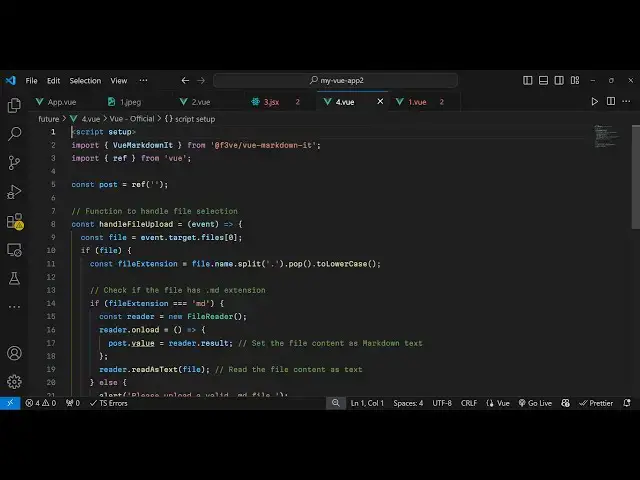
Task: Switch to 3.jsx tab
Action: [271, 102]
